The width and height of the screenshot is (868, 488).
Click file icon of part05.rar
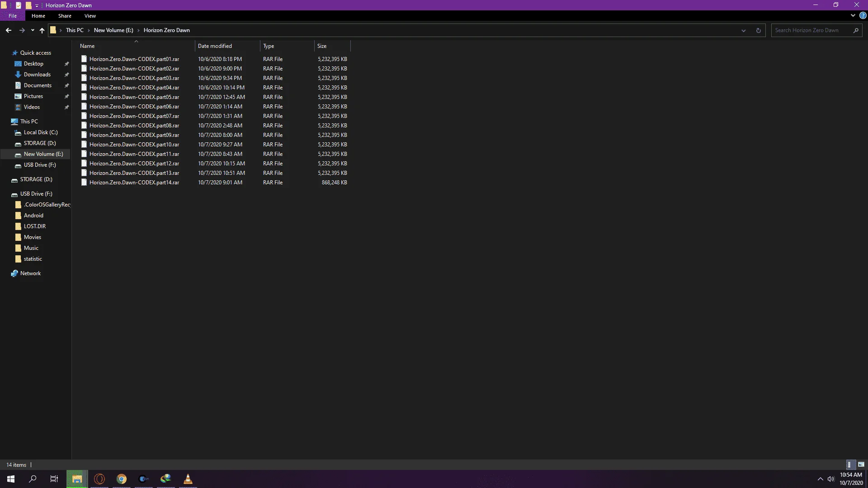coord(84,97)
